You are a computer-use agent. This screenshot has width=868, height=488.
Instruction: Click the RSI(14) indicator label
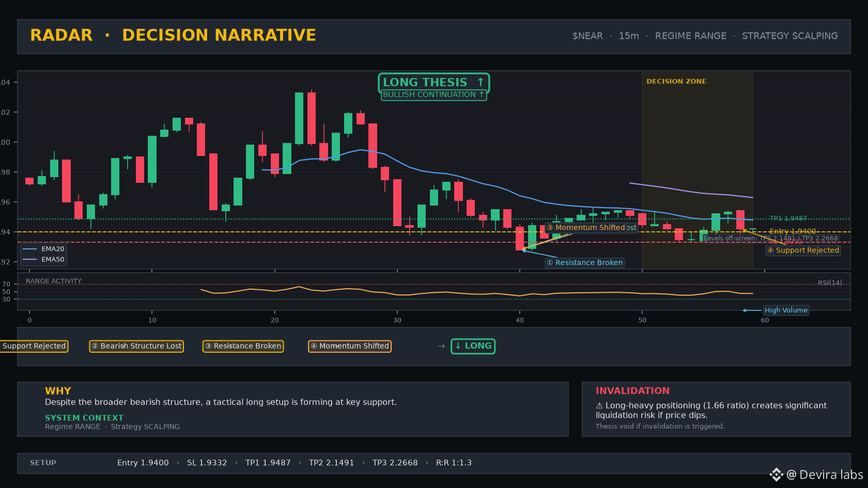coord(830,283)
